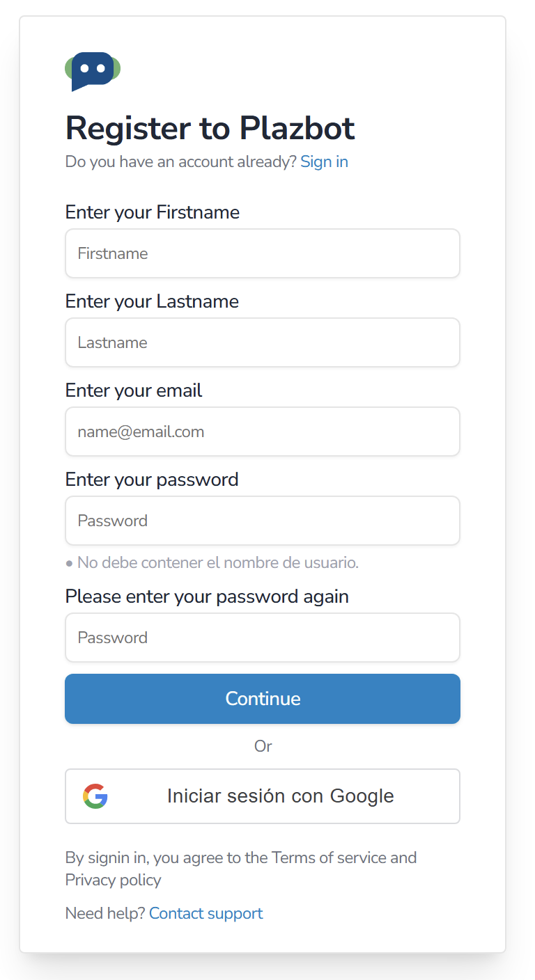The height and width of the screenshot is (980, 535).
Task: Click the first Password input field
Action: click(x=262, y=521)
